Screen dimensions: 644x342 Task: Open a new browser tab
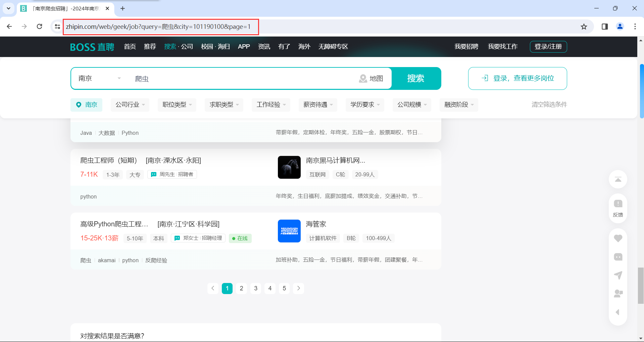tap(123, 8)
